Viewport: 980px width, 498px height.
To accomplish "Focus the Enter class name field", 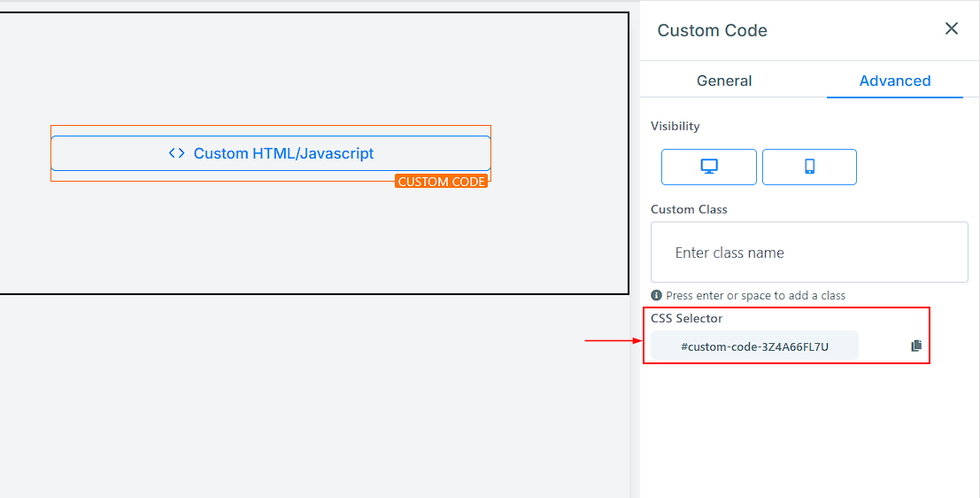I will (809, 253).
